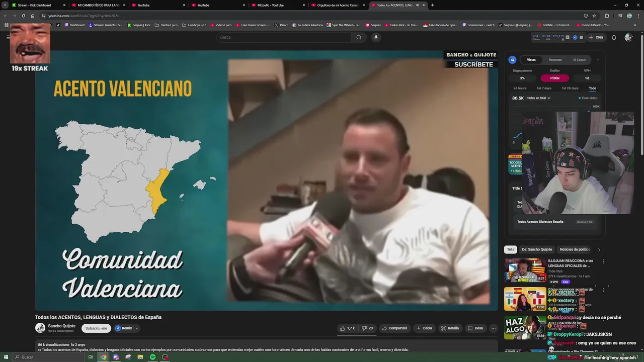Screen dimensions: 644x362
Task: Open a new browser tab
Action: click(x=433, y=5)
